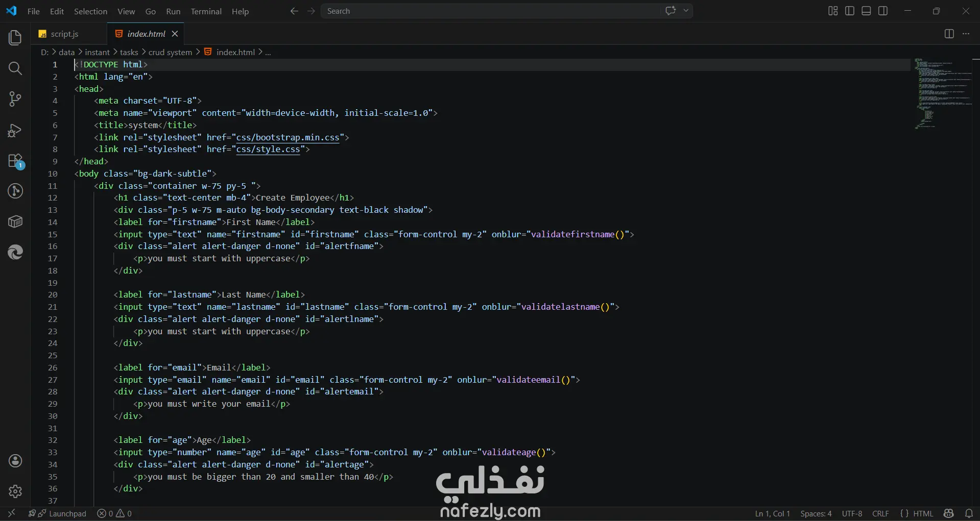Viewport: 980px width, 521px height.
Task: Go back with the left arrow
Action: 294,11
